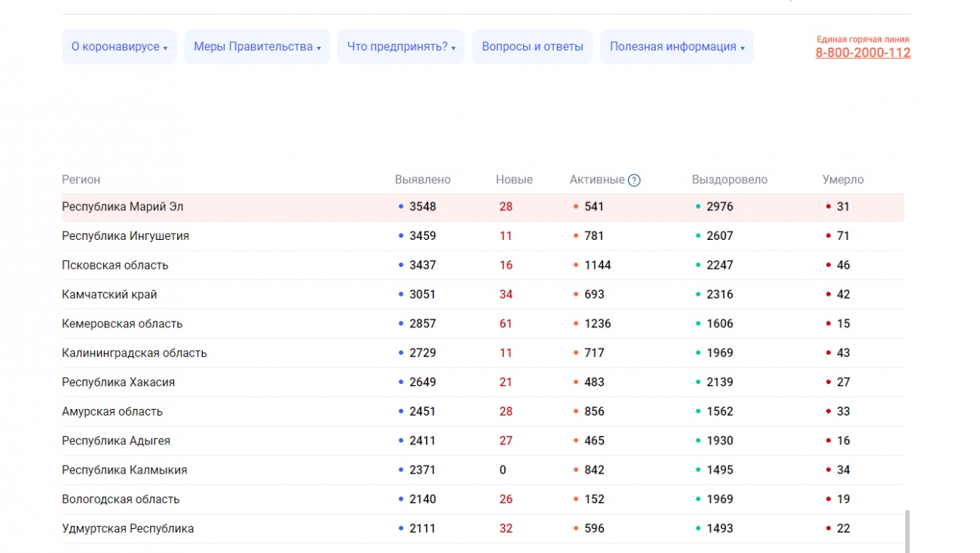980x553 pixels.
Task: Select the Республика Марий Эл row
Action: coord(122,207)
